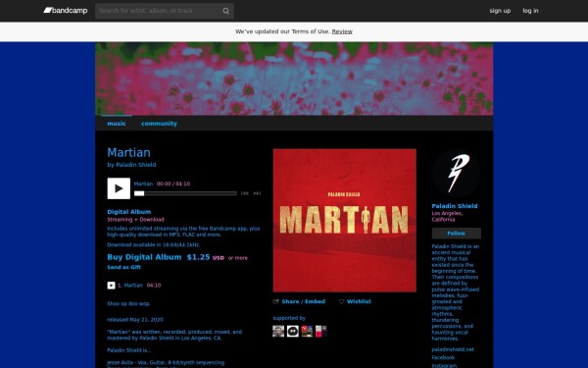Click the Martian album title heading
The image size is (588, 368).
coord(128,152)
